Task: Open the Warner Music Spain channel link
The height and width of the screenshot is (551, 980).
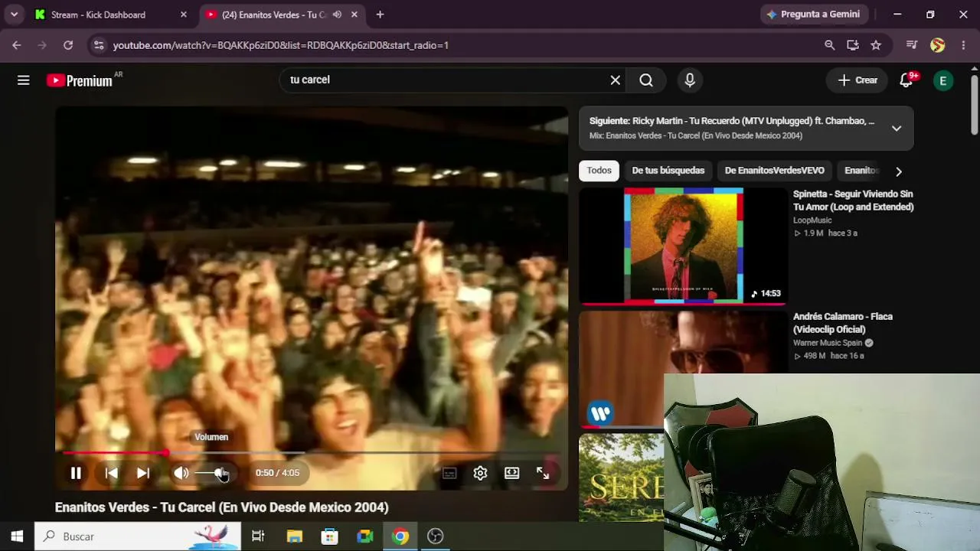Action: click(828, 343)
